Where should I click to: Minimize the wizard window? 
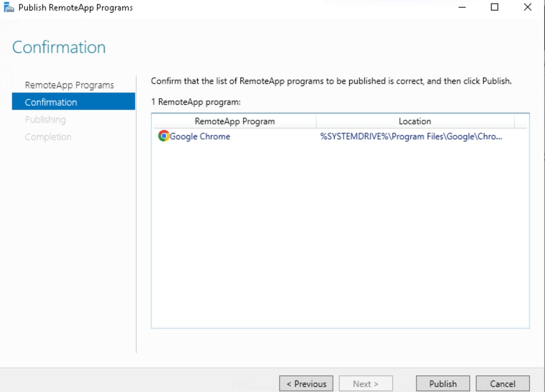click(462, 7)
